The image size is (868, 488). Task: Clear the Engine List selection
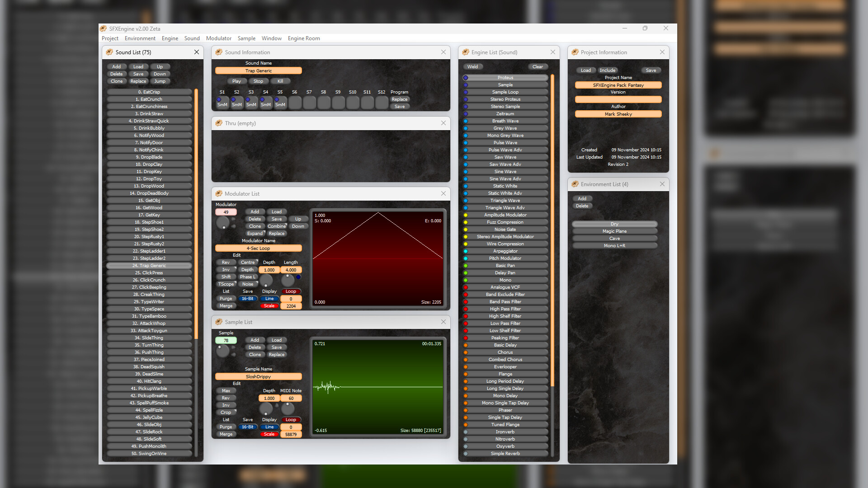(x=538, y=66)
